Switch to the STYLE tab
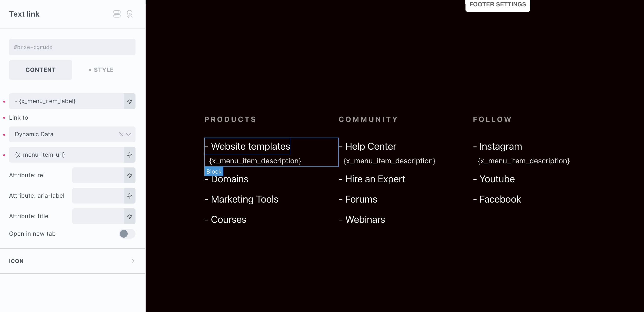Image resolution: width=644 pixels, height=312 pixels. pos(101,70)
